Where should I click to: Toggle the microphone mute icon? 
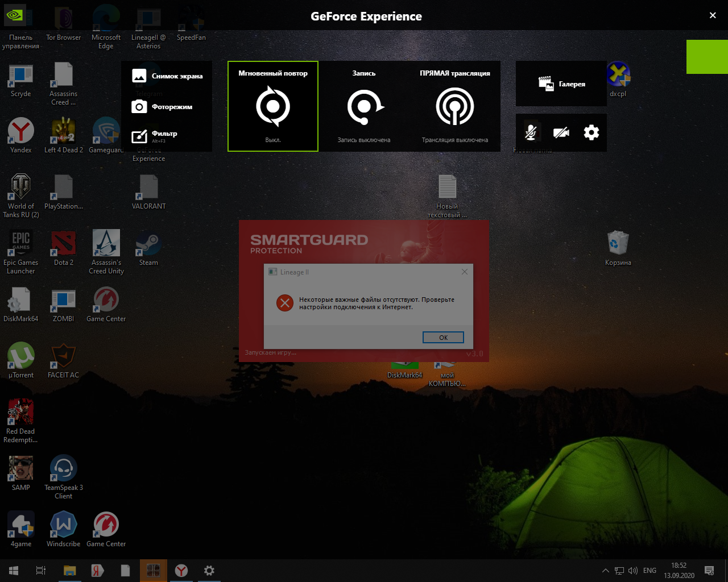[531, 132]
